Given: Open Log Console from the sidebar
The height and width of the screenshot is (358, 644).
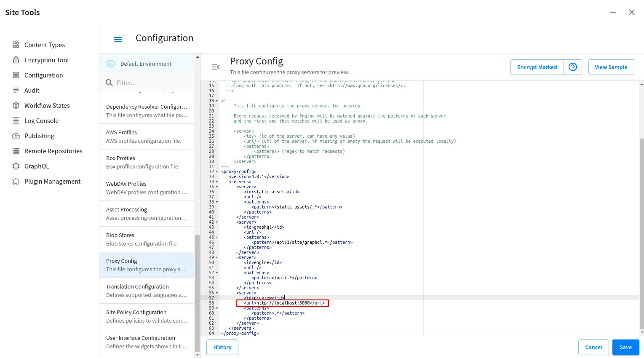Looking at the screenshot, I should [x=41, y=120].
